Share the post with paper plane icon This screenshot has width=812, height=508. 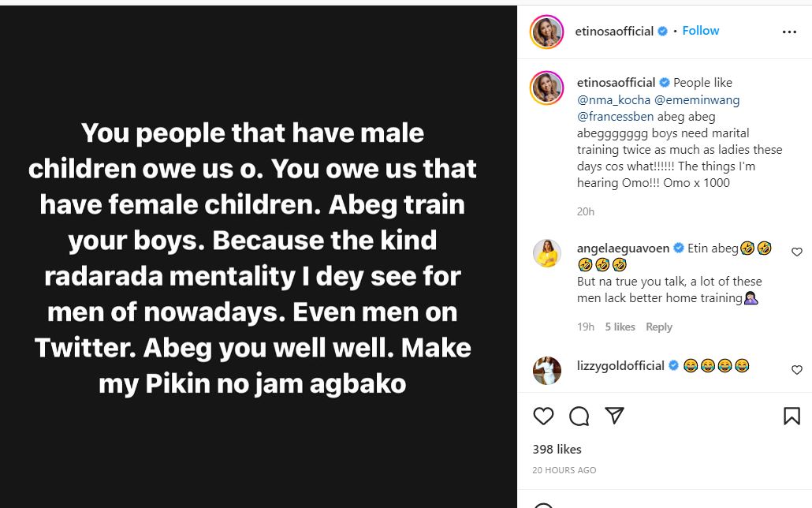[x=614, y=416]
